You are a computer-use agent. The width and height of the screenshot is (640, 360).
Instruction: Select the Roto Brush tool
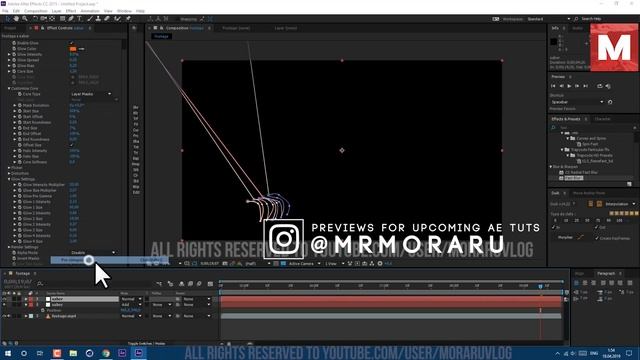[118, 19]
